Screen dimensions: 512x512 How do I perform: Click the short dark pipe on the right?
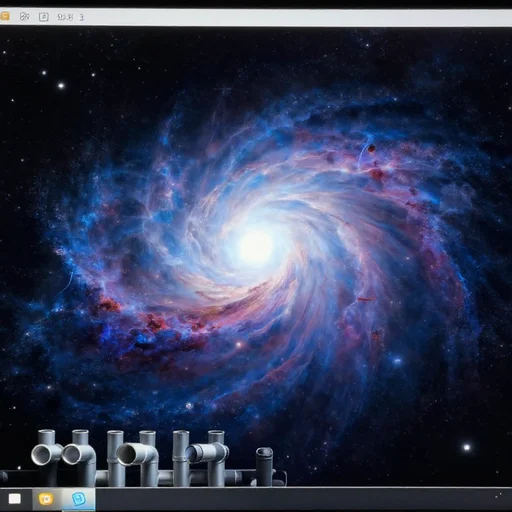point(265,466)
